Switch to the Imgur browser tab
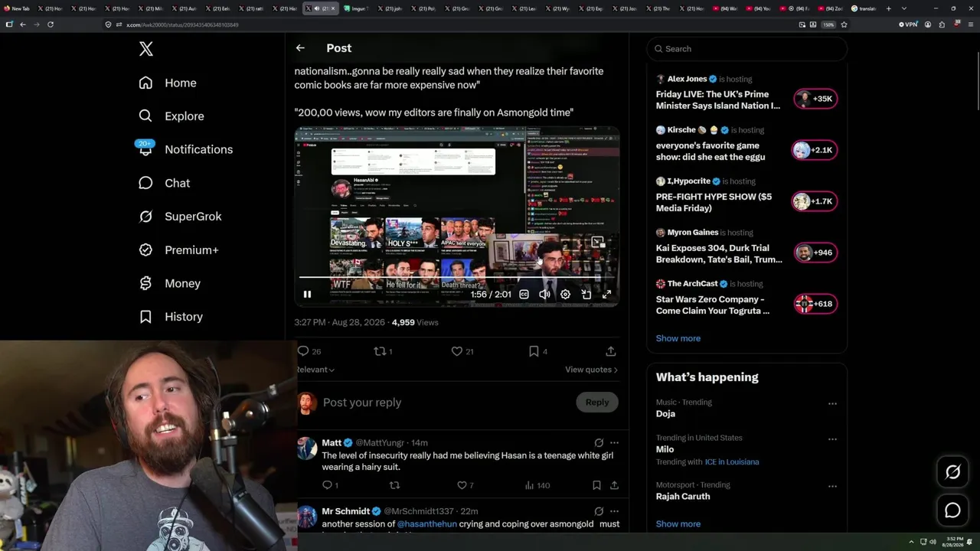This screenshot has width=980, height=551. 356,8
